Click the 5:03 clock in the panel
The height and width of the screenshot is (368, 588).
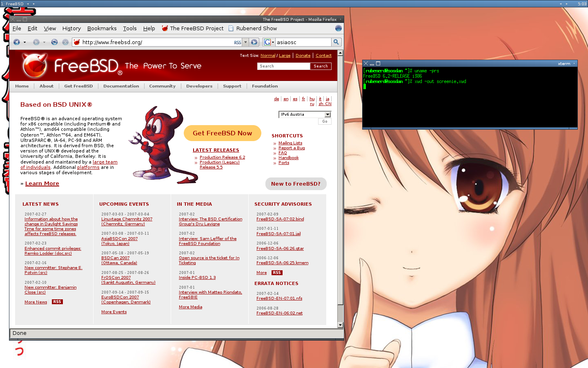click(x=582, y=4)
